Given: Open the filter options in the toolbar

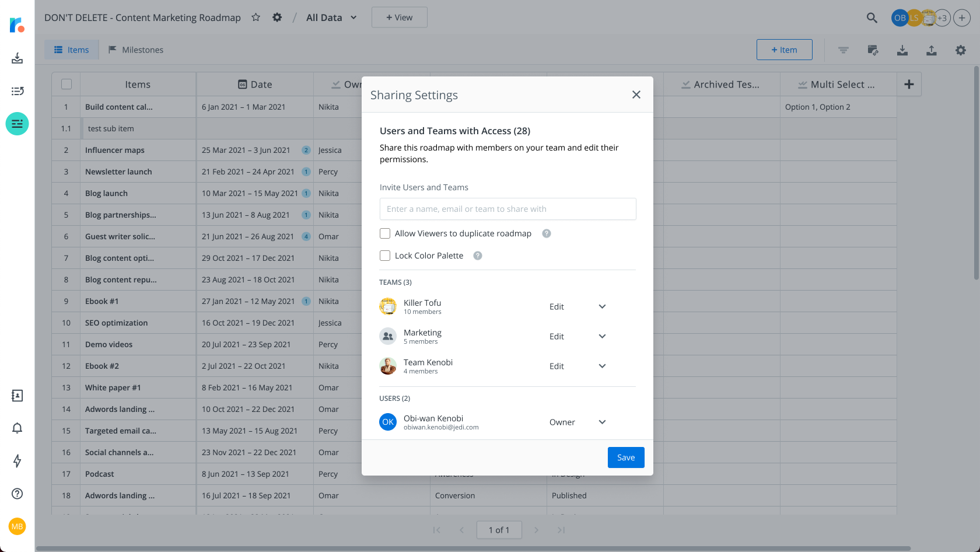Looking at the screenshot, I should (843, 50).
